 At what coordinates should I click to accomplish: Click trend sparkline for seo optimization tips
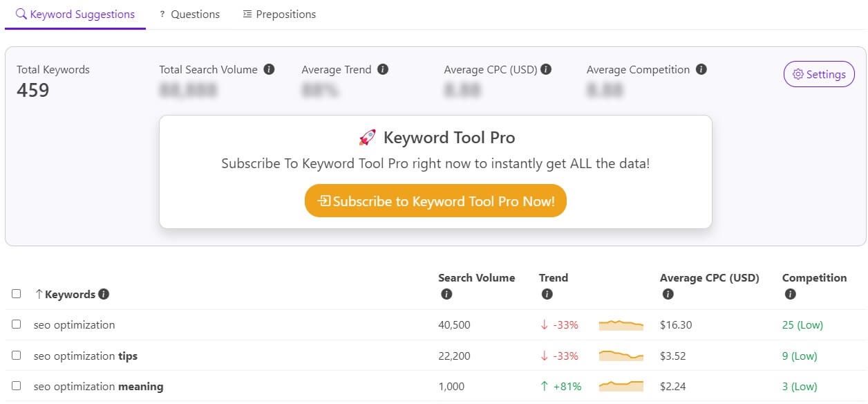click(x=621, y=356)
